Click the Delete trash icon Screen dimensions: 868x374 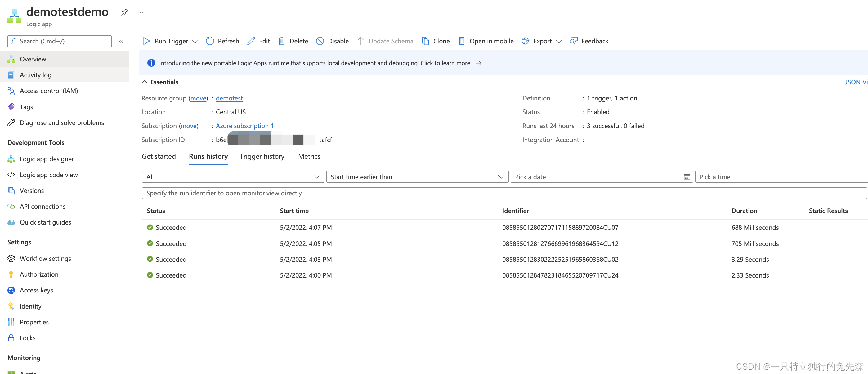[282, 41]
